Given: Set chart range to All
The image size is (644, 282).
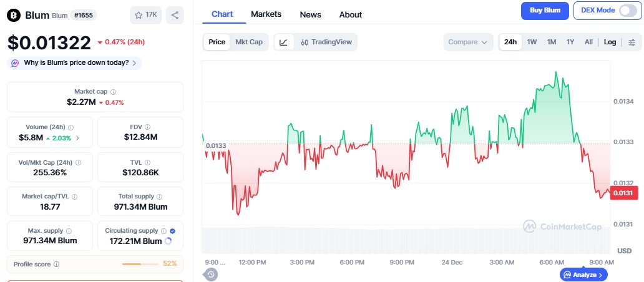Looking at the screenshot, I should (x=588, y=42).
